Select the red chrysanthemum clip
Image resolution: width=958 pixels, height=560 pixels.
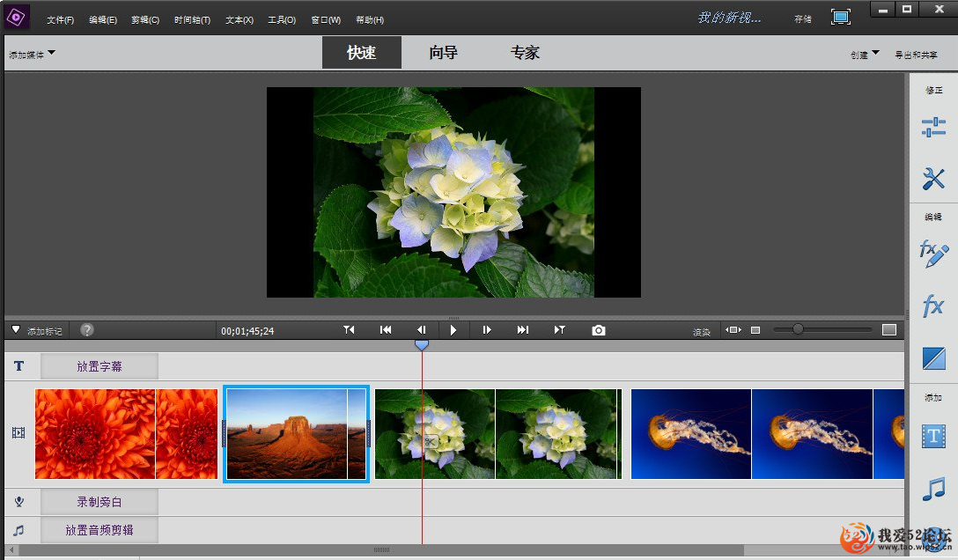[126, 433]
